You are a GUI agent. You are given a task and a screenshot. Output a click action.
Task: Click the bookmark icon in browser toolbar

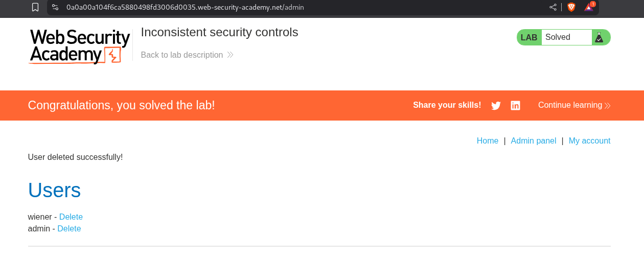(35, 7)
